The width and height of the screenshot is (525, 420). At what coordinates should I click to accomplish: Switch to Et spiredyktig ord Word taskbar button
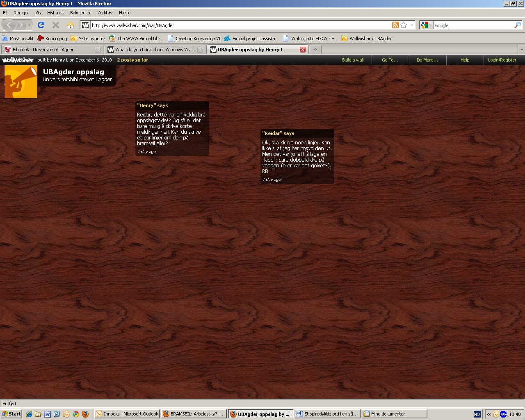tap(328, 414)
